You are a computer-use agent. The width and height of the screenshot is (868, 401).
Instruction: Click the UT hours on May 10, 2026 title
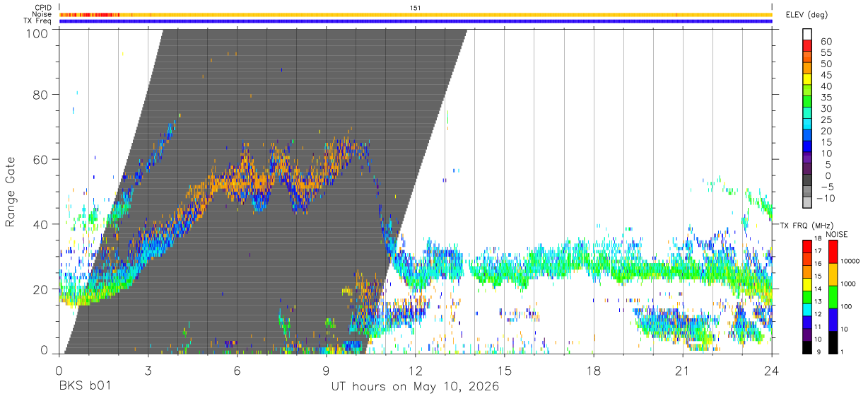tap(416, 387)
